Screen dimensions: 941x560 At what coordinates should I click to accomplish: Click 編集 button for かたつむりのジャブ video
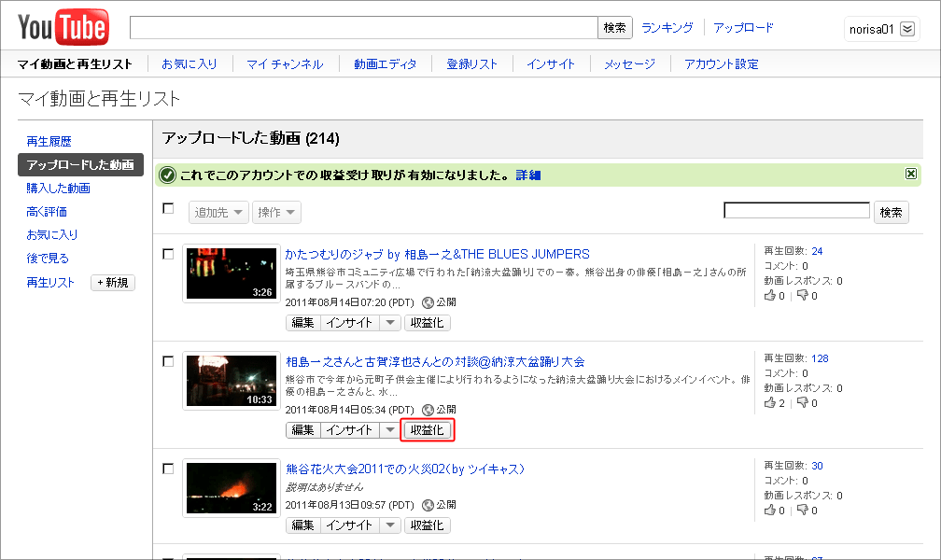(x=303, y=323)
